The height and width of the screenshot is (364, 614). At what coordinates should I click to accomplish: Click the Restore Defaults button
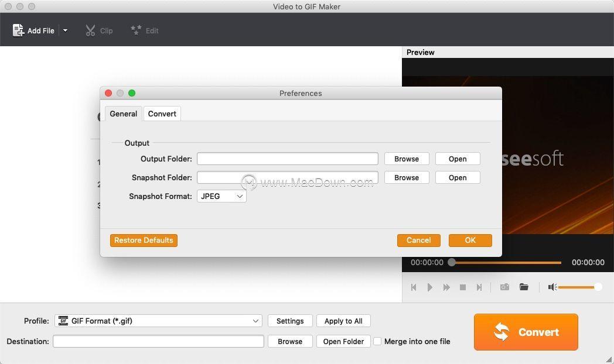pyautogui.click(x=144, y=241)
